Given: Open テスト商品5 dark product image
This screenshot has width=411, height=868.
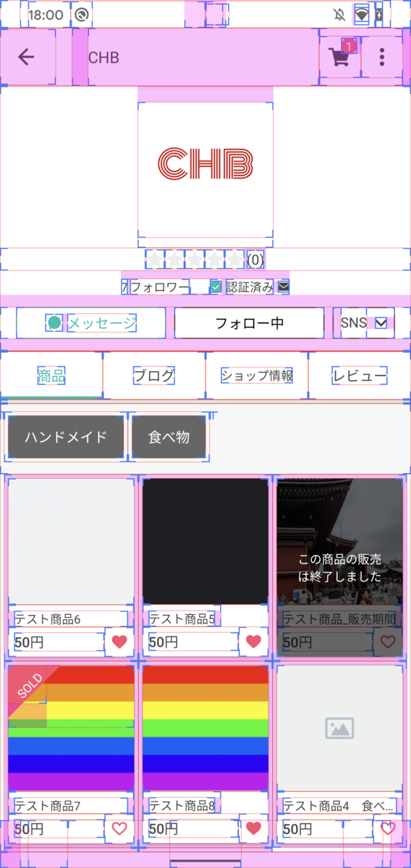Looking at the screenshot, I should [x=205, y=541].
